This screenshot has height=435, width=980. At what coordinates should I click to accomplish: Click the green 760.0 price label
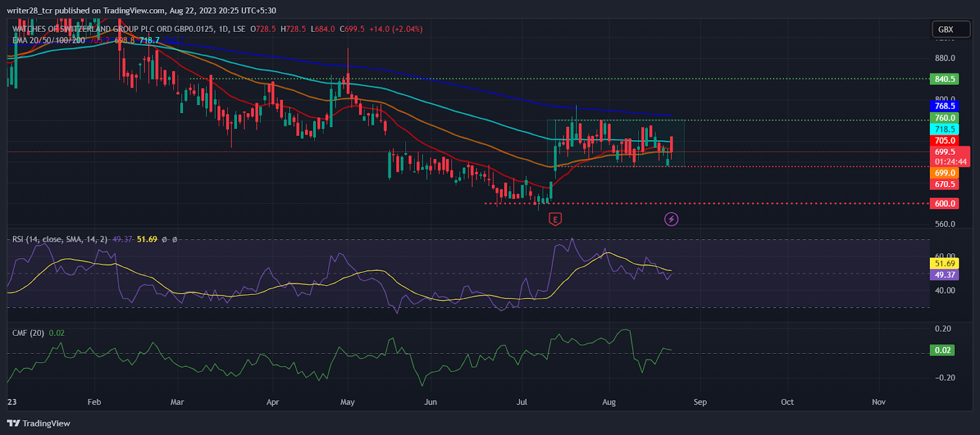click(944, 117)
